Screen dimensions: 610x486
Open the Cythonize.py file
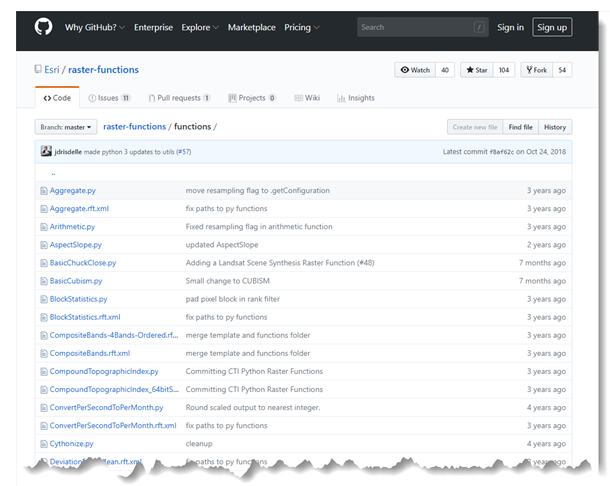click(72, 444)
